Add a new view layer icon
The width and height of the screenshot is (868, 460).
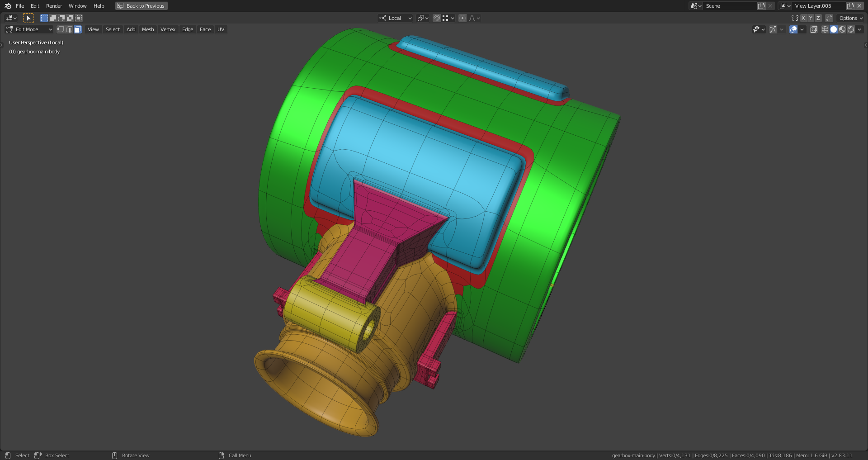coord(850,6)
